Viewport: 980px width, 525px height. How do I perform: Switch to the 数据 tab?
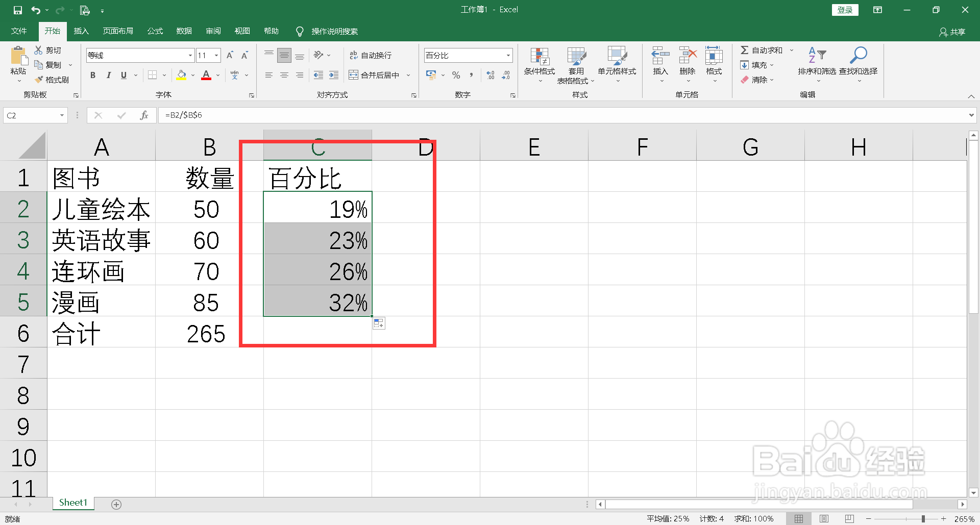(184, 31)
